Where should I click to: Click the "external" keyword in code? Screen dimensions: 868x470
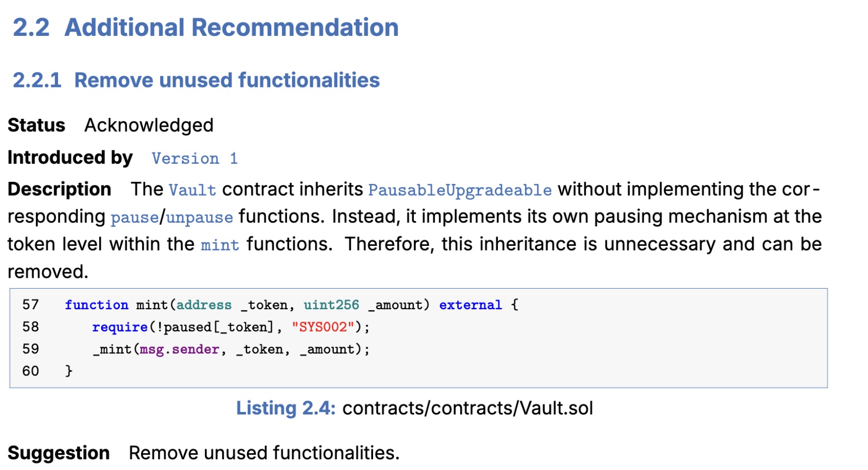click(x=470, y=305)
